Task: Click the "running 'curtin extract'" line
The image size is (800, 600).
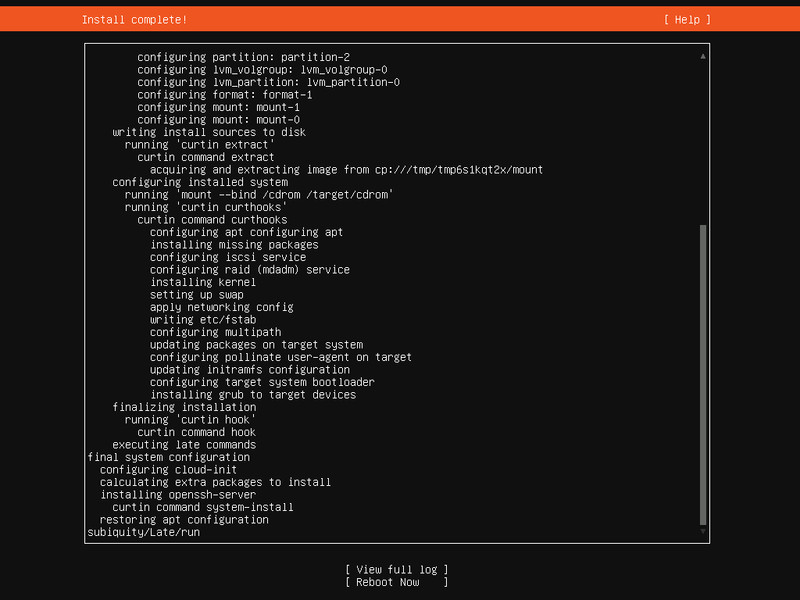Action: [199, 144]
